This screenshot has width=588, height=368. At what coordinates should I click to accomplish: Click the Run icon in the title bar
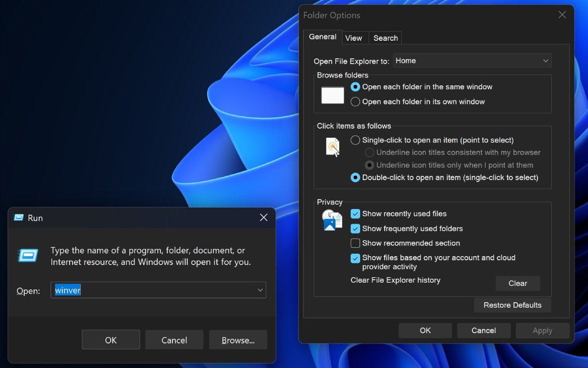coord(17,217)
